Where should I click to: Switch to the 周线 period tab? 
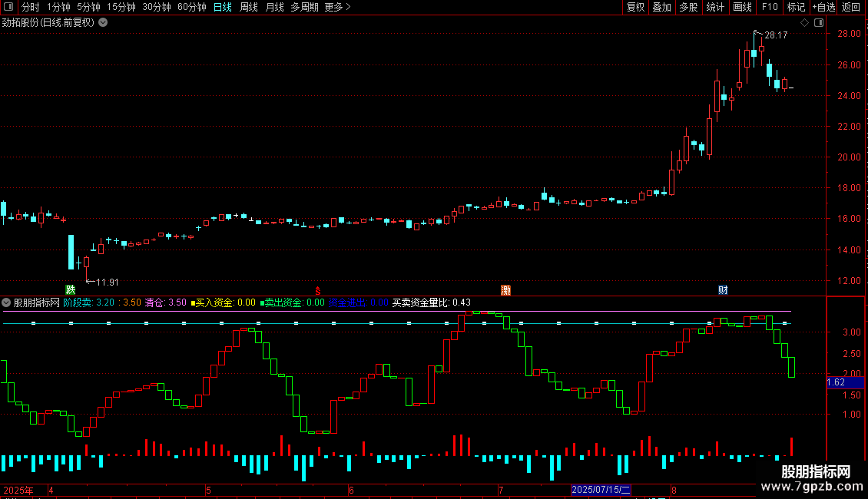point(249,7)
